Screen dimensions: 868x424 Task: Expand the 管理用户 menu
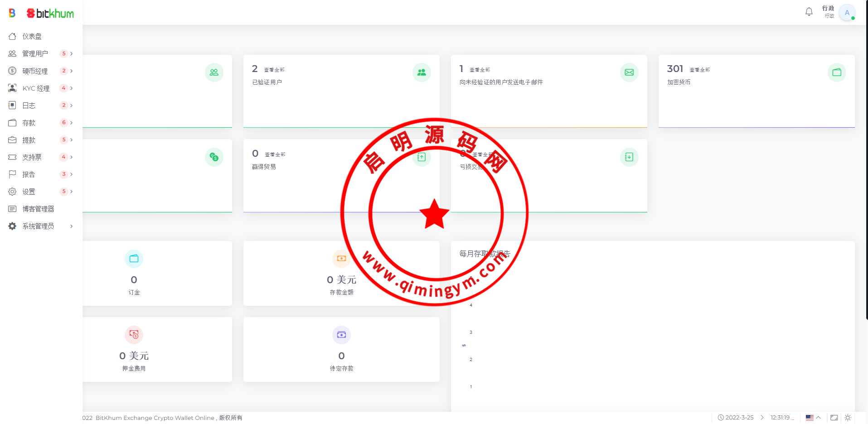pos(41,53)
